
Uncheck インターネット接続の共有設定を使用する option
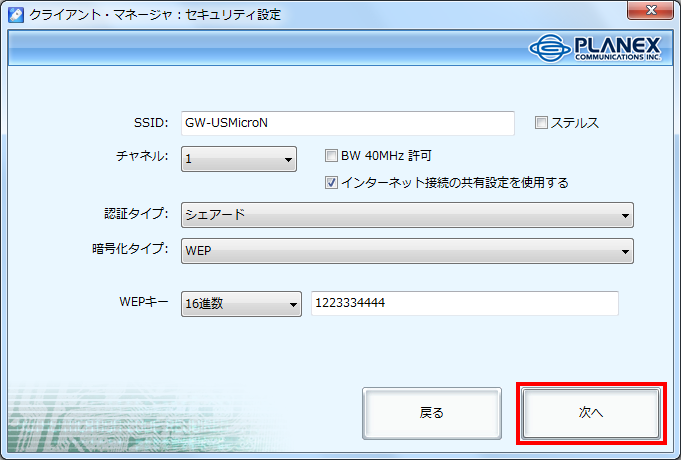tap(332, 183)
